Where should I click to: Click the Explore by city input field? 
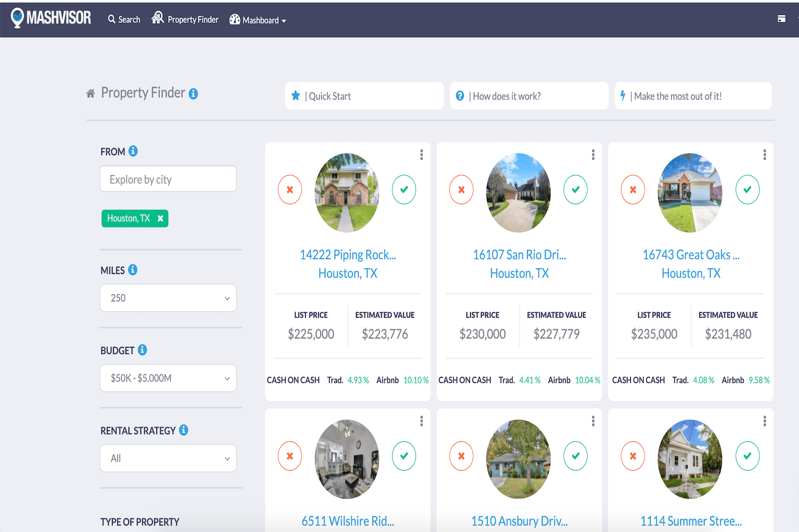pyautogui.click(x=168, y=179)
